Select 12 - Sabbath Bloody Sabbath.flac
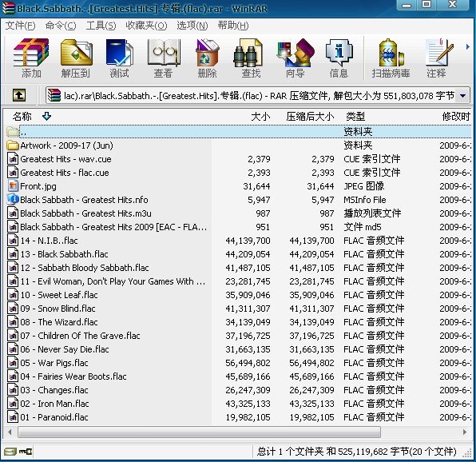Image resolution: width=476 pixels, height=462 pixels. 85,268
